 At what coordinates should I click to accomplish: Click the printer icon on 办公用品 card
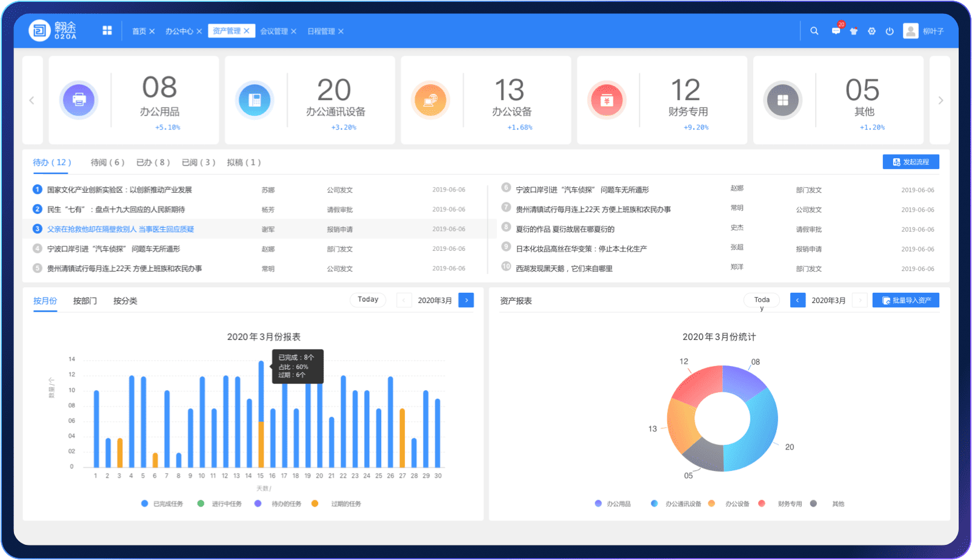(x=79, y=100)
